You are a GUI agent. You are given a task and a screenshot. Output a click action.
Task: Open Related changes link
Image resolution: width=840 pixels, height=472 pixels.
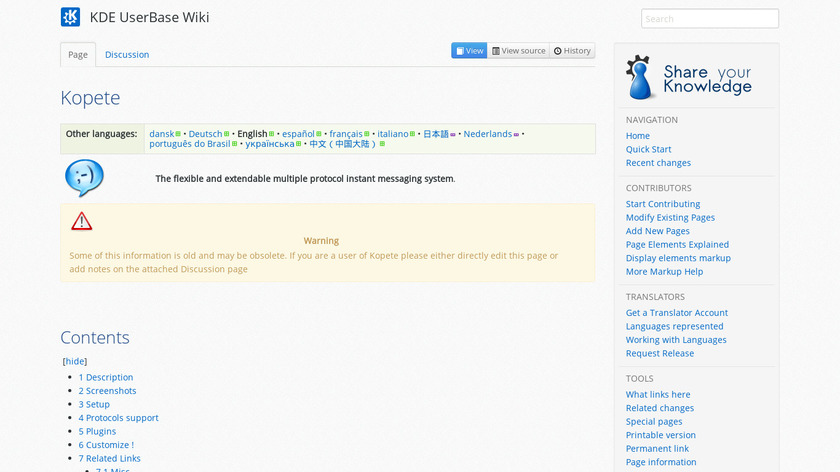click(x=659, y=408)
